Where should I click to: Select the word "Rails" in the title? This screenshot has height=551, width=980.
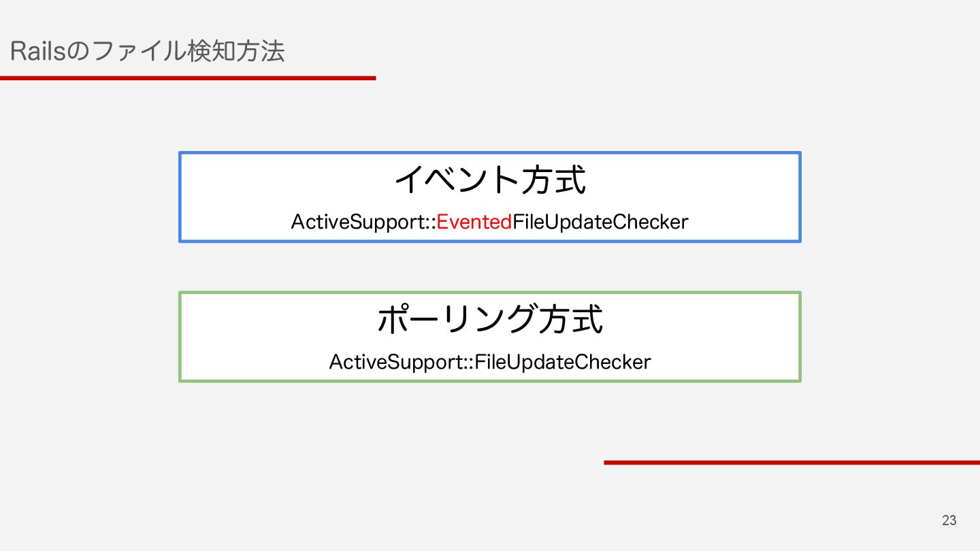[39, 52]
